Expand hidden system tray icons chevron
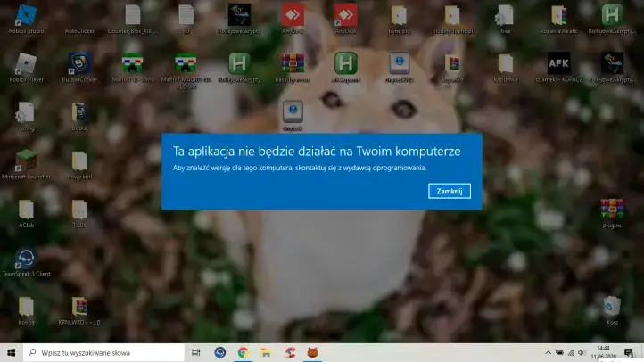 click(x=548, y=352)
